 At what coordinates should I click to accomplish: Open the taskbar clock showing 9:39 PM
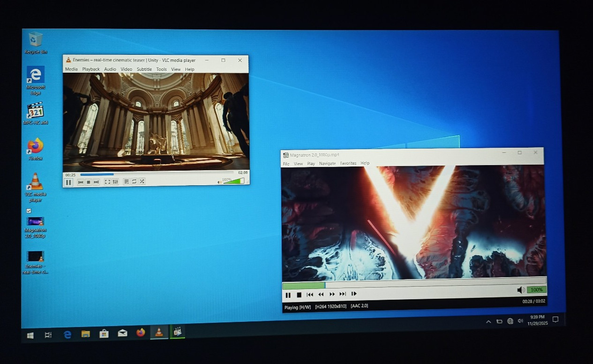pos(537,320)
